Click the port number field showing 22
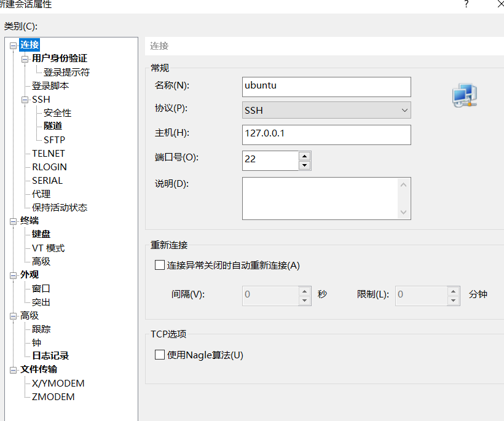The width and height of the screenshot is (504, 421). (x=270, y=160)
